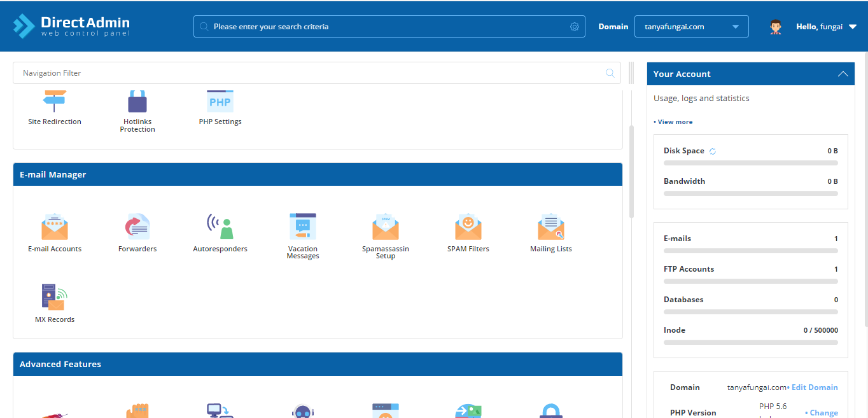This screenshot has height=418, width=868.
Task: Click the View more link
Action: [674, 122]
